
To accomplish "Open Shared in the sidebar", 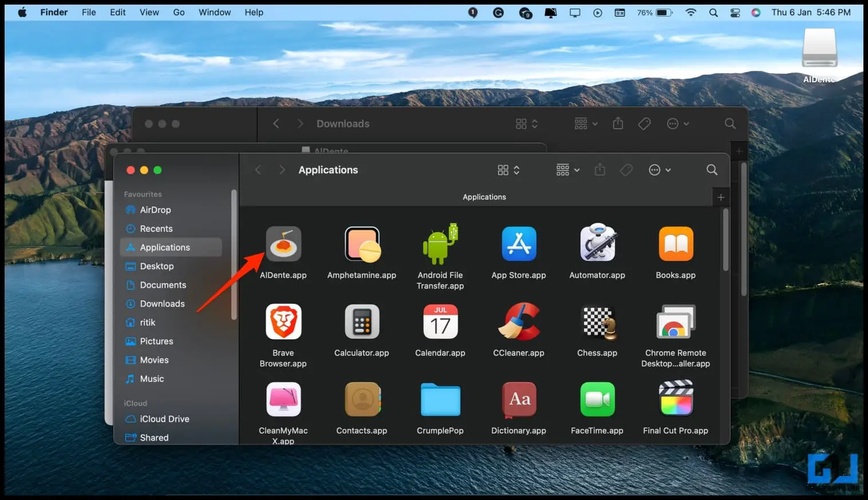I will pyautogui.click(x=171, y=438).
